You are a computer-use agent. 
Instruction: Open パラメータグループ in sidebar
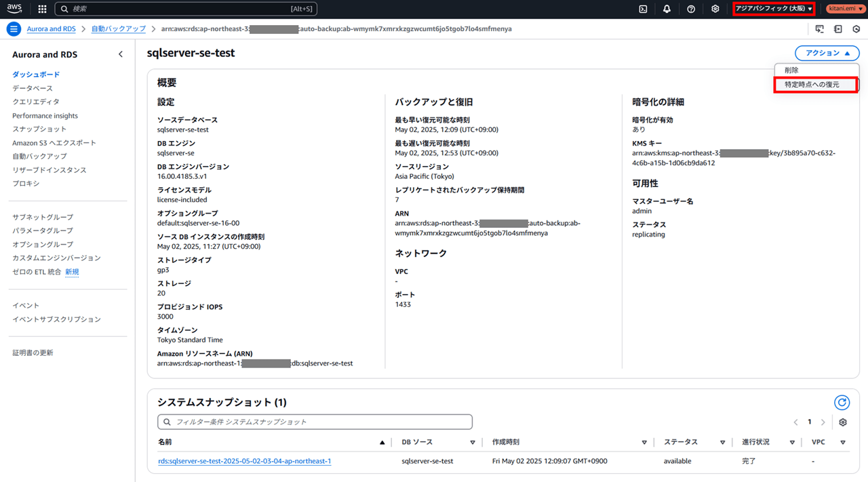pos(43,230)
